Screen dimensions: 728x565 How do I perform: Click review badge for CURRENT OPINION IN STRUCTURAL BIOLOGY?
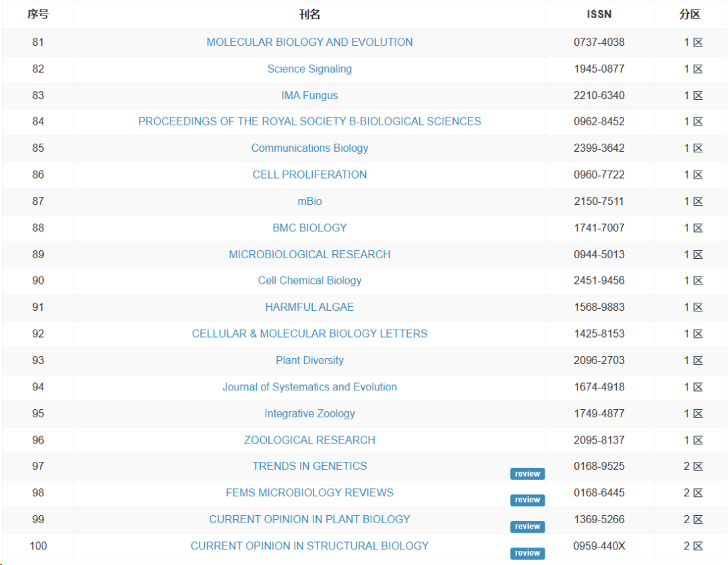(527, 553)
